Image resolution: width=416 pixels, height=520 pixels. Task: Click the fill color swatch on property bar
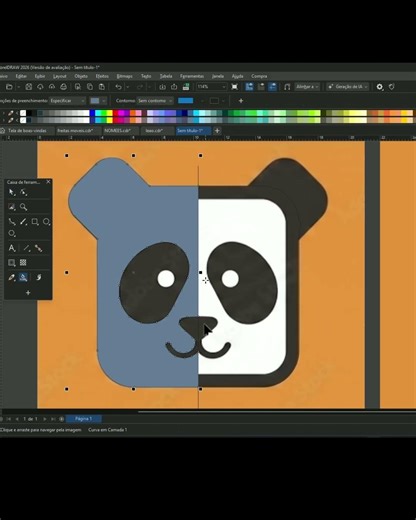95,101
